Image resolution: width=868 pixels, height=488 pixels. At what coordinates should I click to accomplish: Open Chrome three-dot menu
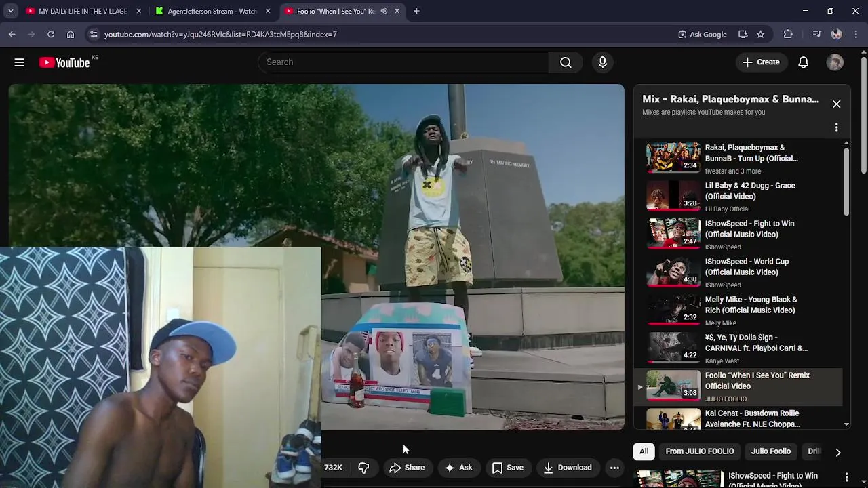coord(857,34)
